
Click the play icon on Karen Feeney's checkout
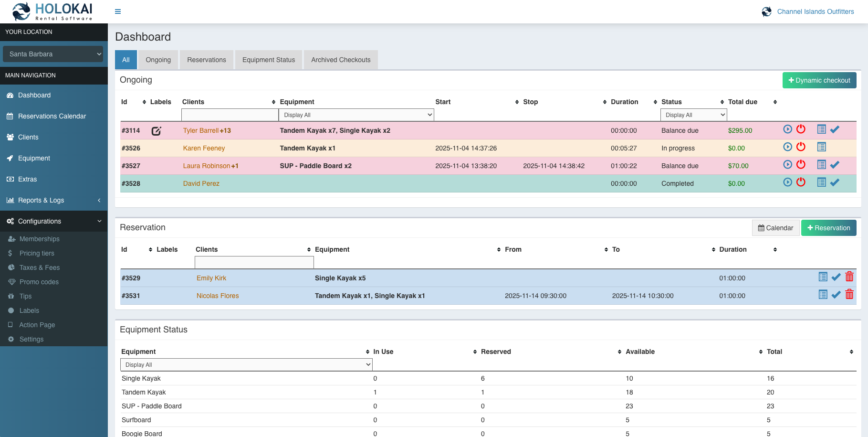tap(787, 147)
